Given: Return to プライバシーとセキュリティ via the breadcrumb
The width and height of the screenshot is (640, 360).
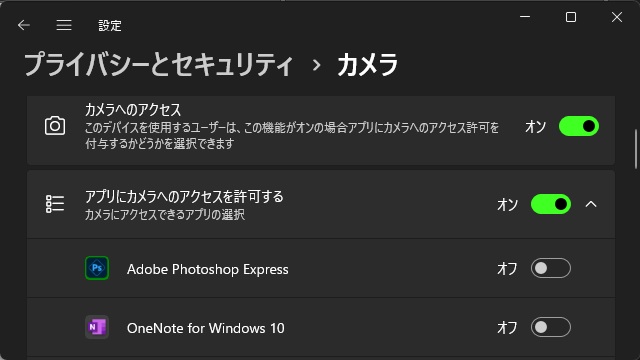Looking at the screenshot, I should 158,65.
